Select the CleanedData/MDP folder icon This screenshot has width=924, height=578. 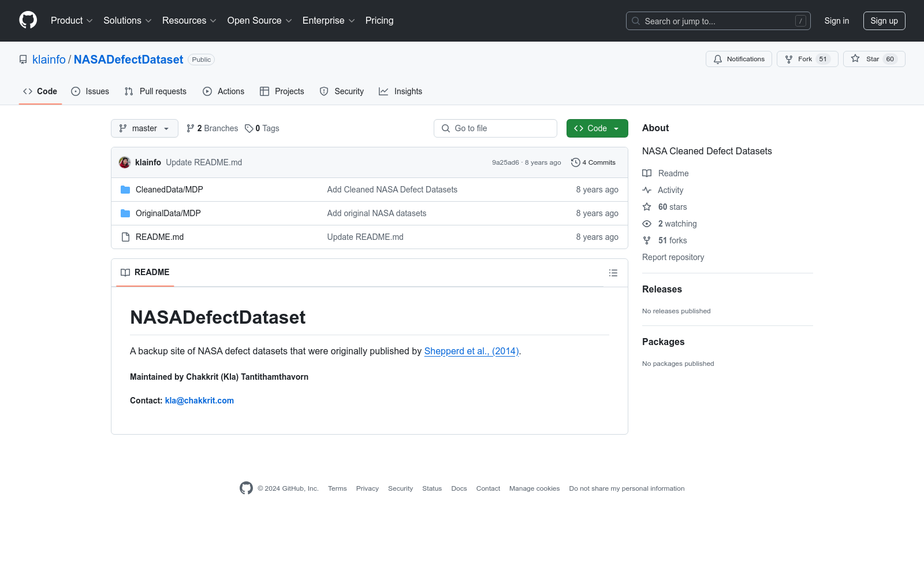point(125,189)
